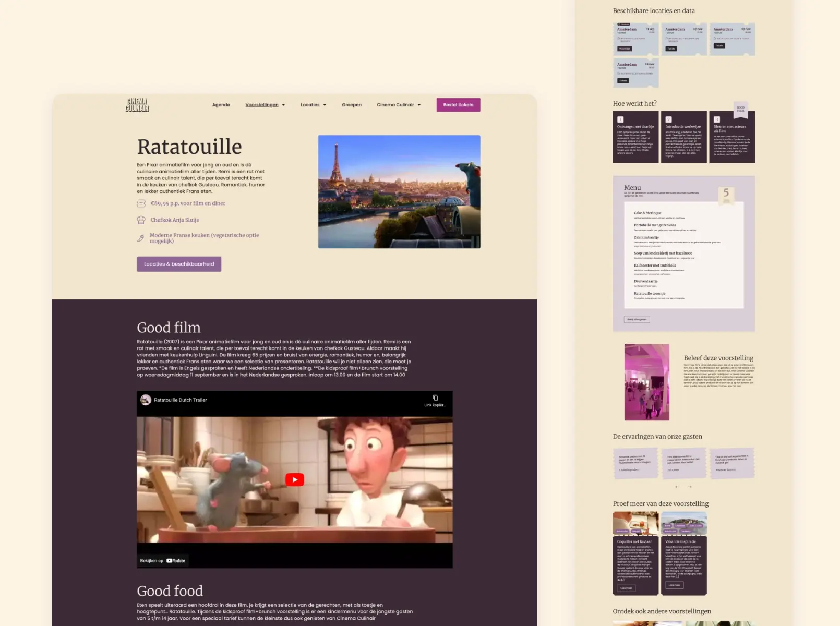The height and width of the screenshot is (626, 840).
Task: Click the Good food heading
Action: pyautogui.click(x=170, y=591)
